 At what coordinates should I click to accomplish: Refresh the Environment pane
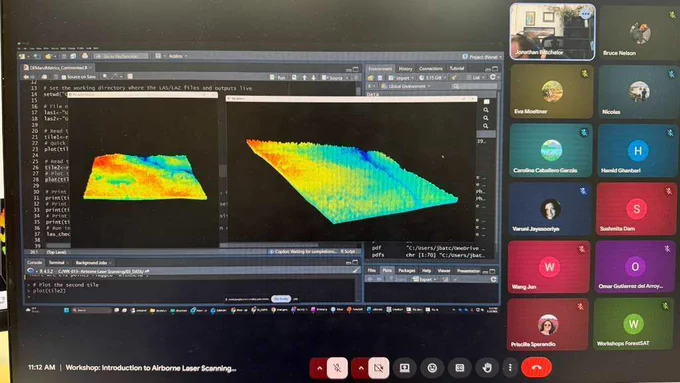(493, 77)
